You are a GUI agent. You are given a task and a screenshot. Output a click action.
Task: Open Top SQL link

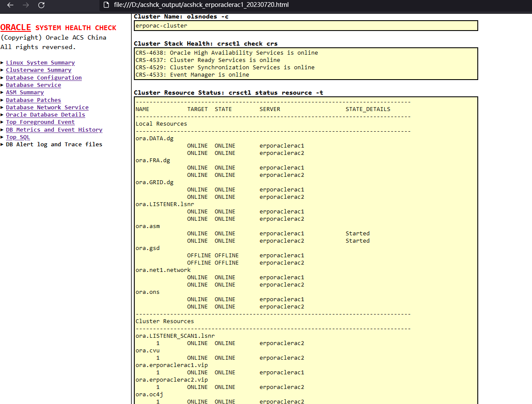point(18,137)
